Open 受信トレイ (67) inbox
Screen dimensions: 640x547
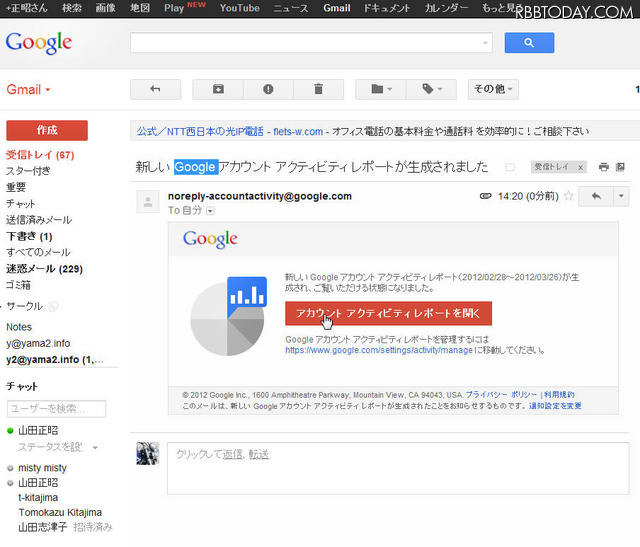click(x=40, y=155)
